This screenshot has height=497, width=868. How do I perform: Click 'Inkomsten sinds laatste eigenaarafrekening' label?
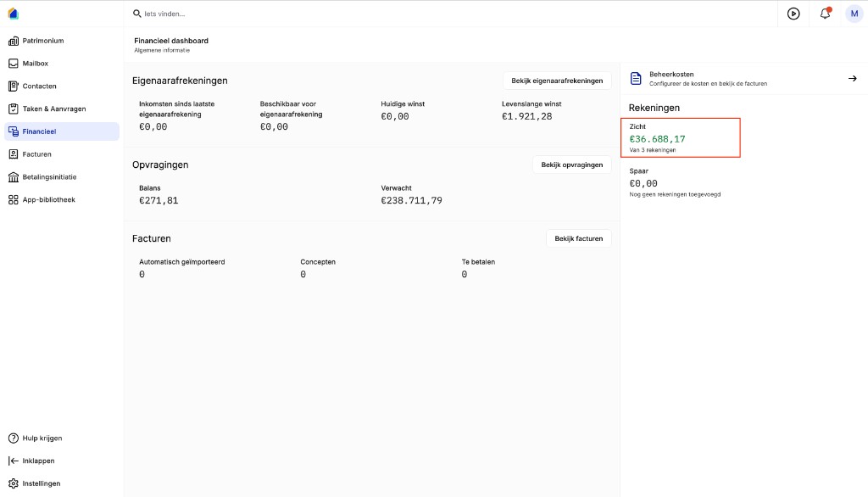176,109
